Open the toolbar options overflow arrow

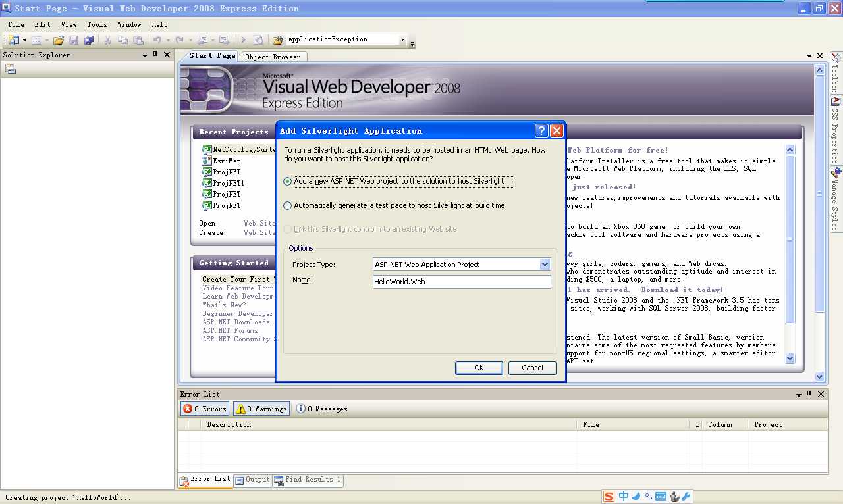click(x=413, y=43)
